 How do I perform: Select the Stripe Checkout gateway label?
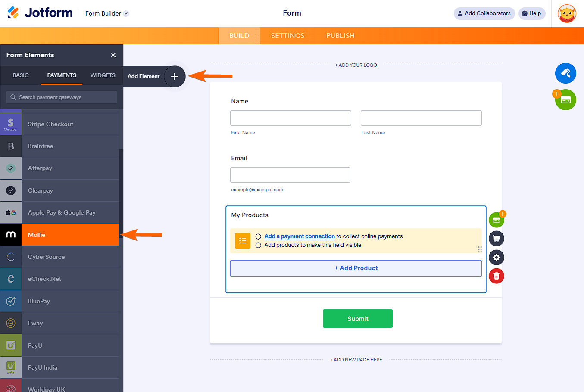pyautogui.click(x=50, y=124)
